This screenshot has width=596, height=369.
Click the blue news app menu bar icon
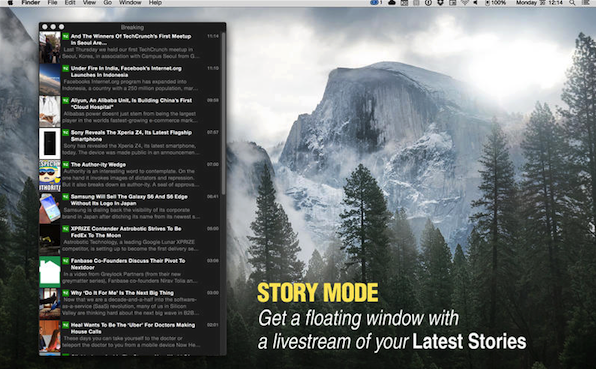click(376, 3)
